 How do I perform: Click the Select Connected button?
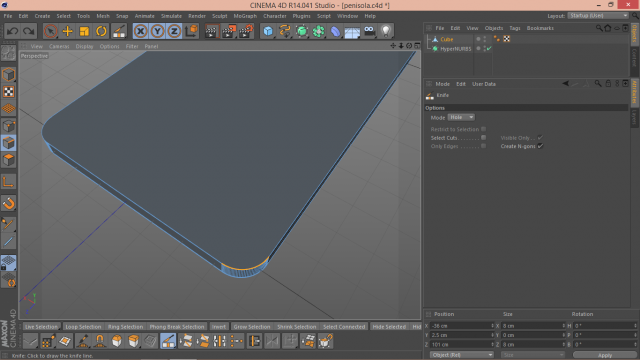pyautogui.click(x=344, y=327)
